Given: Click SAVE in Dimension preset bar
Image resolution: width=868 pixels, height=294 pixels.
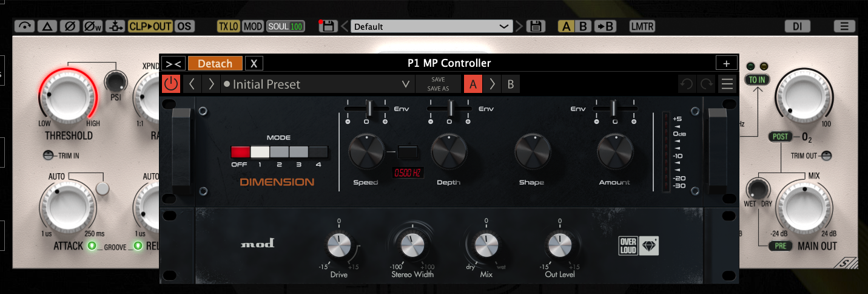Looking at the screenshot, I should (x=438, y=80).
